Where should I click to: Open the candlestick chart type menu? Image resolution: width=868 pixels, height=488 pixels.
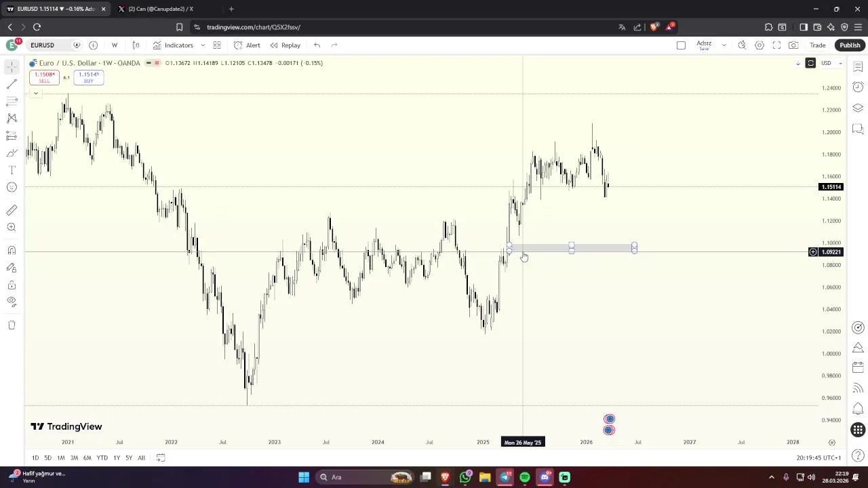click(x=136, y=45)
